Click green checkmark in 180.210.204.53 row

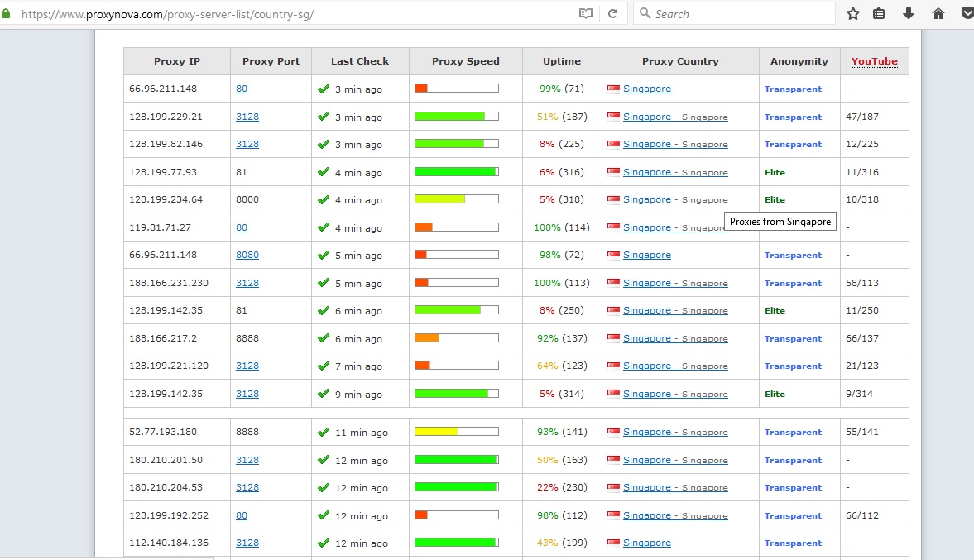click(x=324, y=487)
